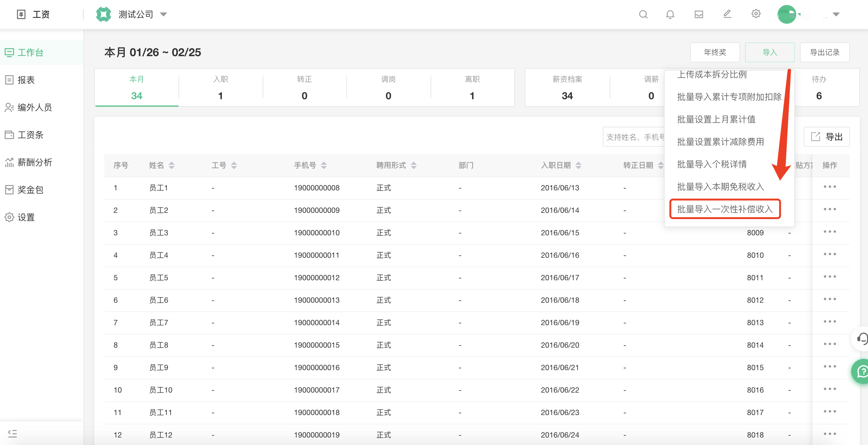Open the more actions dots for 员工12
This screenshot has width=868, height=445.
coord(830,434)
